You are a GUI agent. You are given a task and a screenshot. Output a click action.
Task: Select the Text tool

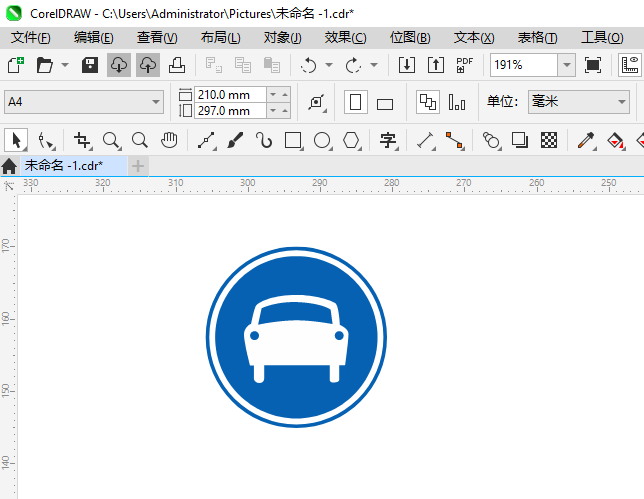[x=388, y=140]
